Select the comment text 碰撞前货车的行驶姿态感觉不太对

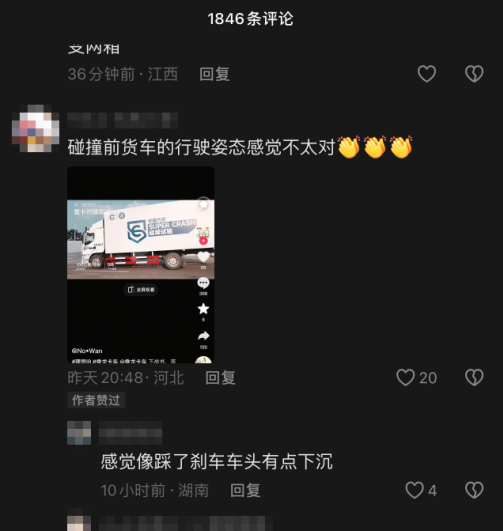pyautogui.click(x=201, y=147)
